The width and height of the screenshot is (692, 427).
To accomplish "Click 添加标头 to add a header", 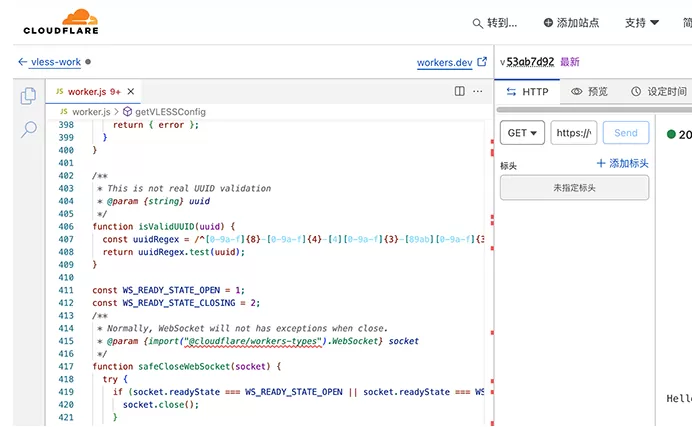I will tap(623, 164).
